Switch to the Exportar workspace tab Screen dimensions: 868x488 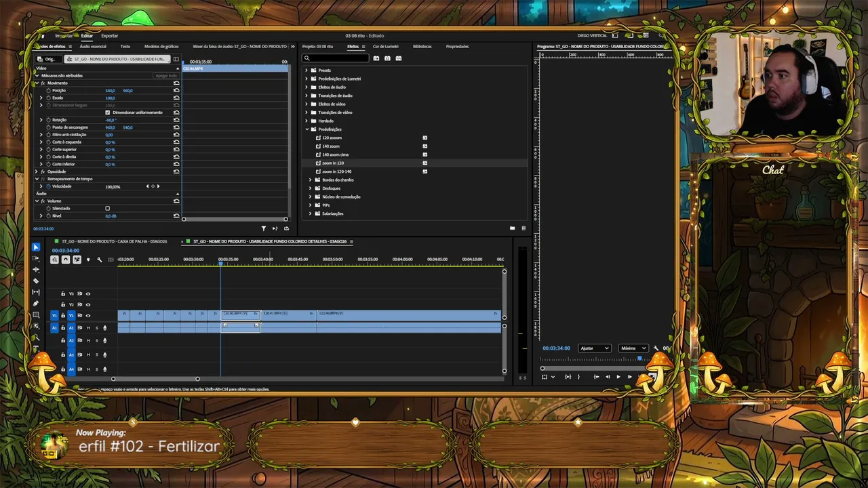click(110, 35)
